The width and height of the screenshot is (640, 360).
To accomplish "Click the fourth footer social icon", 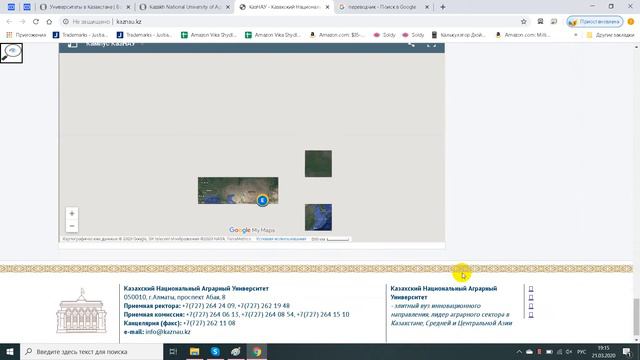I will pos(531,315).
